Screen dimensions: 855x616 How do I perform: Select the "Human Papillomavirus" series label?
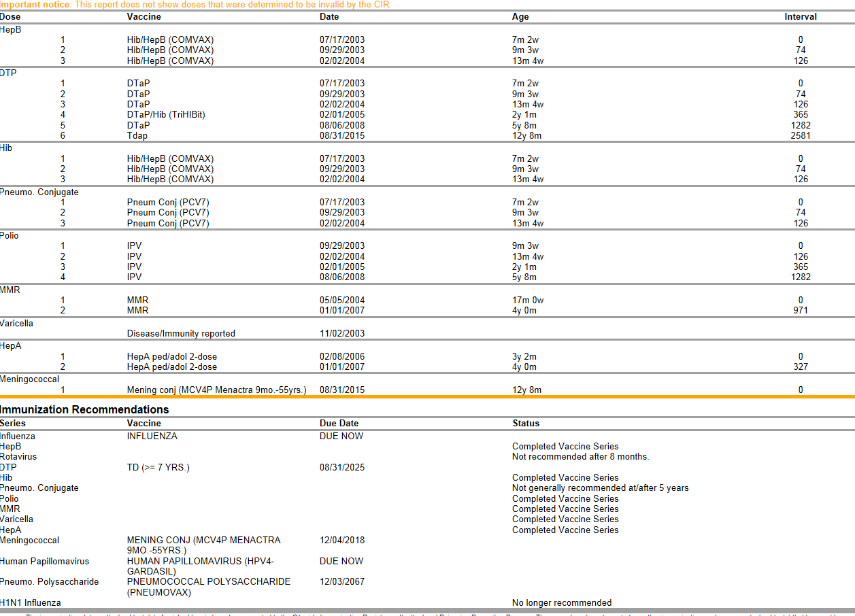(45, 562)
